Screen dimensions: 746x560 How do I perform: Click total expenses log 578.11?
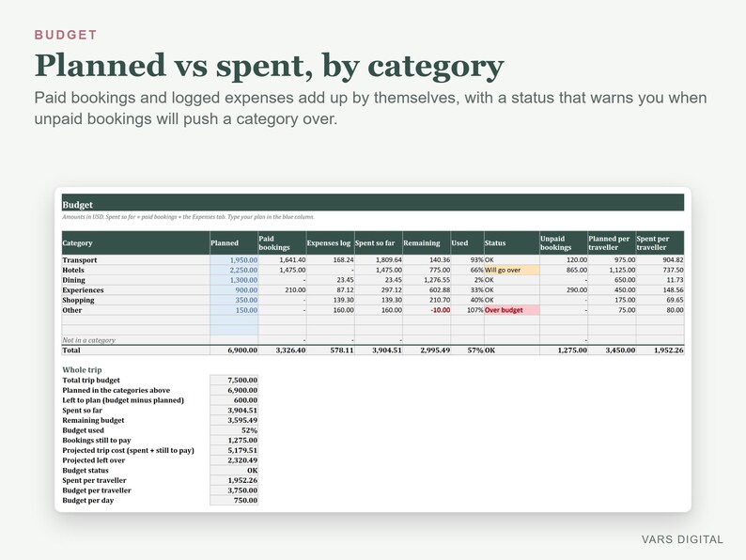(330, 350)
